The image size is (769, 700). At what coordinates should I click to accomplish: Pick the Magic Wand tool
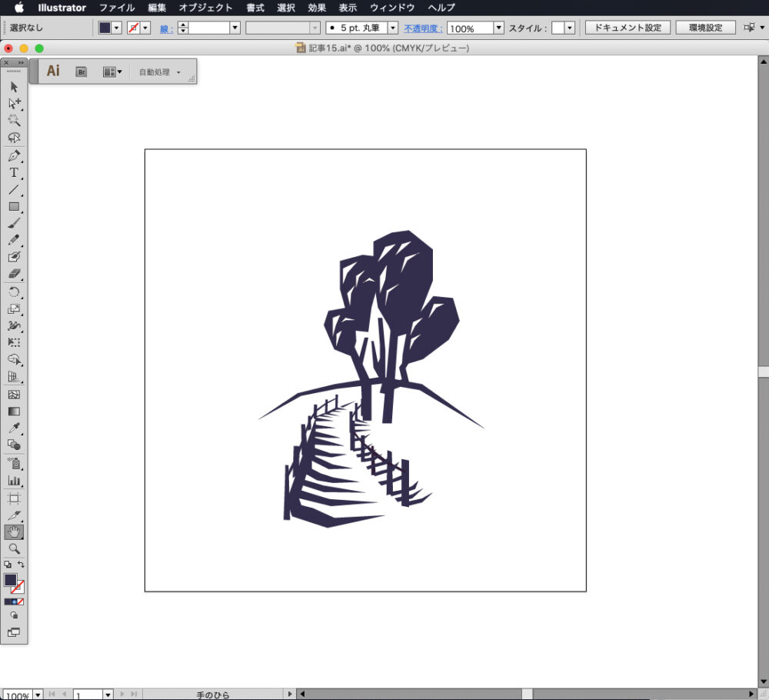[14, 121]
